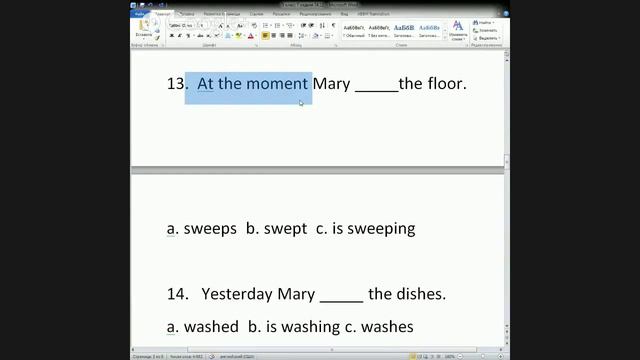Click the Change Case (Aa) icon
The image size is (640, 360).
tap(240, 26)
